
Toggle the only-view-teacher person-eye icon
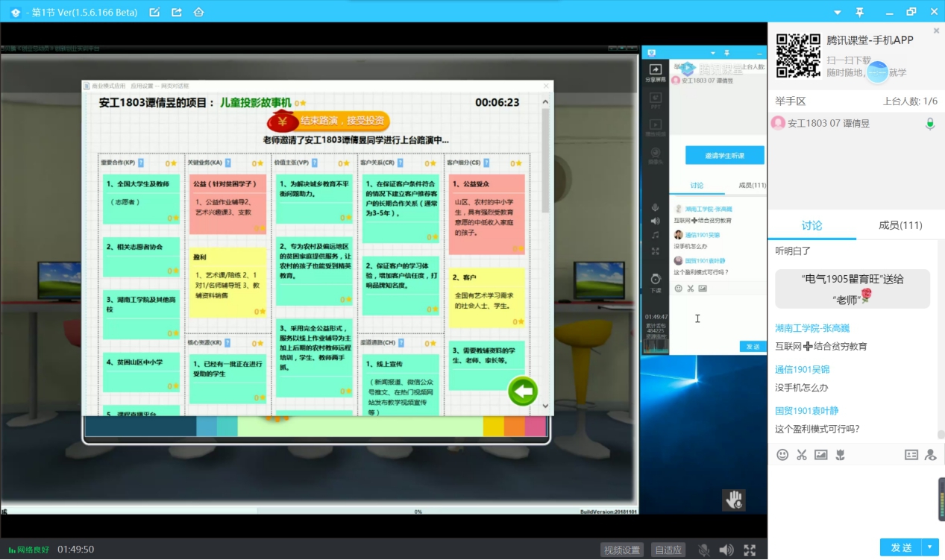tap(930, 454)
